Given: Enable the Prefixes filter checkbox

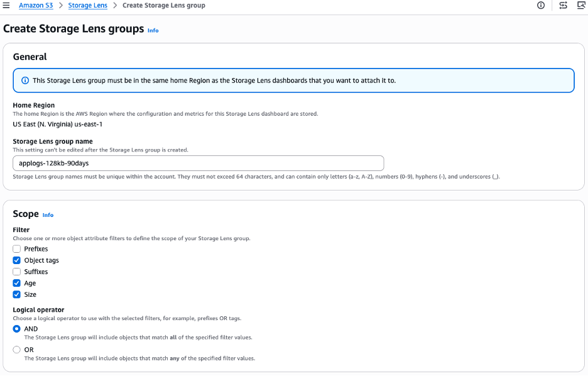Looking at the screenshot, I should click(x=16, y=249).
